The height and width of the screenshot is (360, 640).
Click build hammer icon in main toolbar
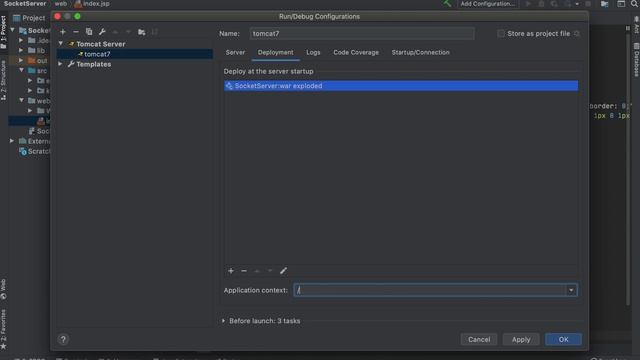[x=447, y=4]
